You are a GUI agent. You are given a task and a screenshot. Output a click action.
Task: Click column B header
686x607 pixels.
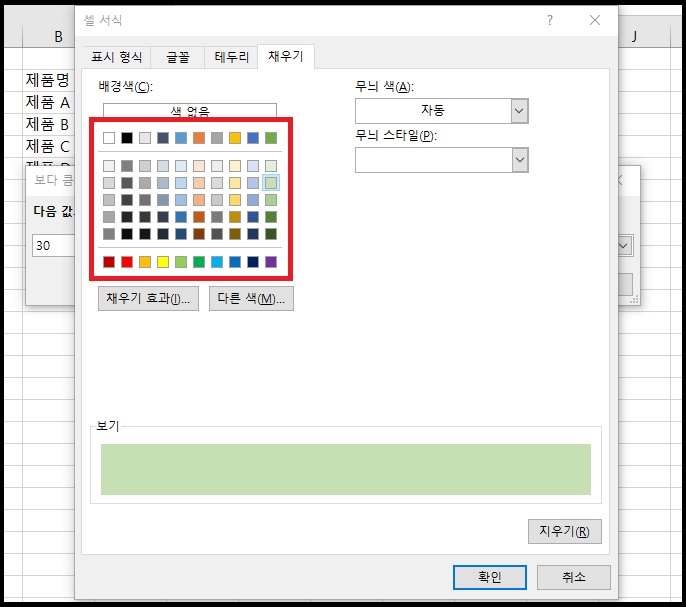point(49,37)
